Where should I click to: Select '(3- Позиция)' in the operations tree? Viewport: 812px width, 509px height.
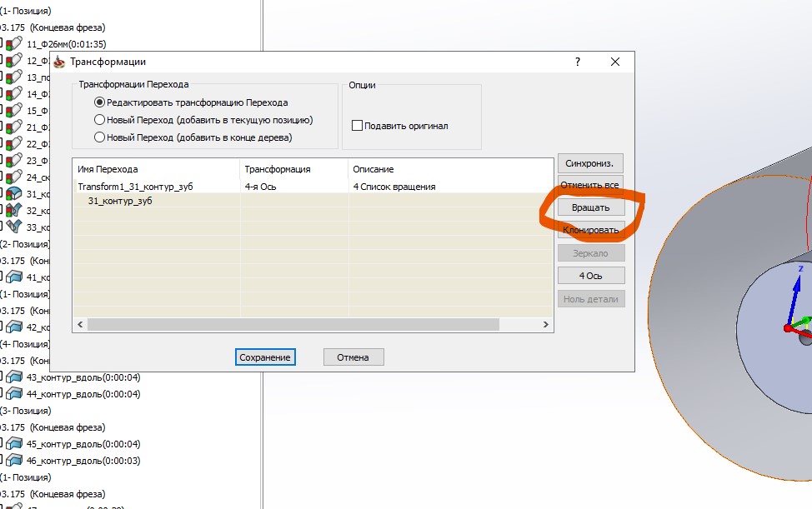[25, 411]
